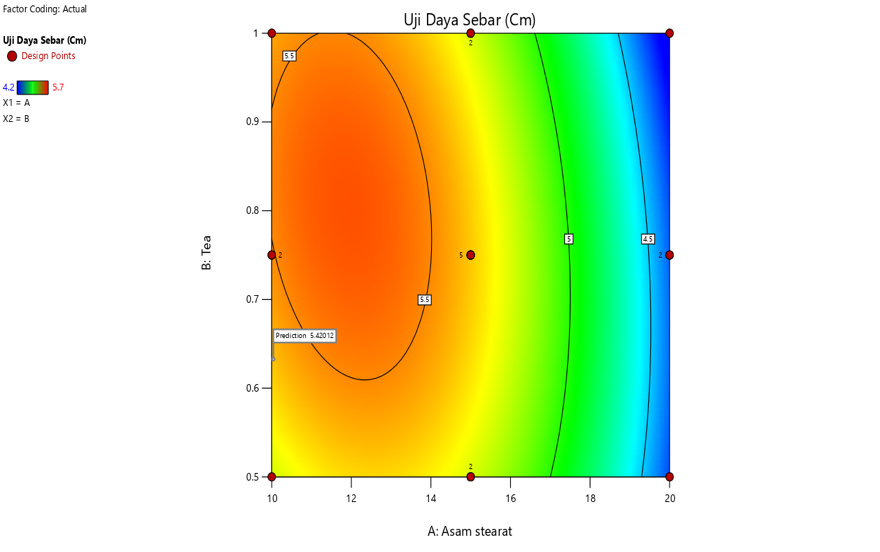
Task: Select the Prediction 5.42012 flag
Action: point(305,336)
